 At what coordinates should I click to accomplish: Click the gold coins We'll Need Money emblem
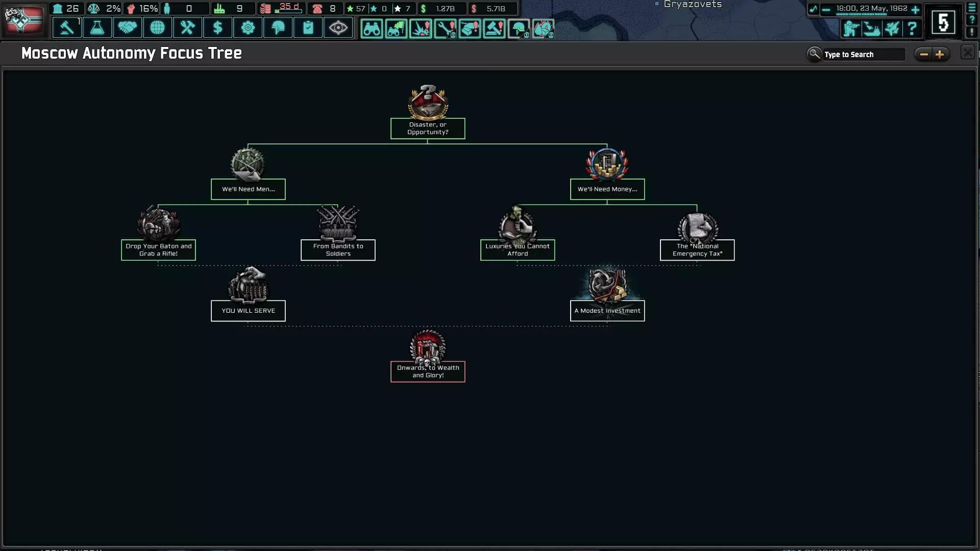pos(607,164)
